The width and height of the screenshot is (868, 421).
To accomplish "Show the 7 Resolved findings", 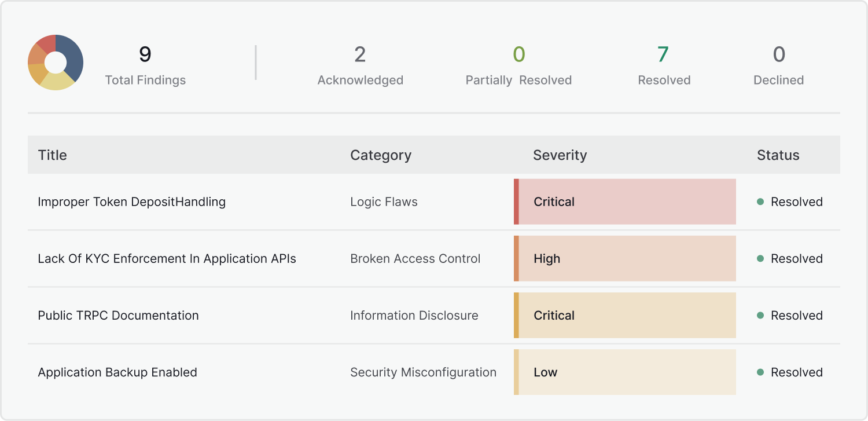I will coord(664,64).
